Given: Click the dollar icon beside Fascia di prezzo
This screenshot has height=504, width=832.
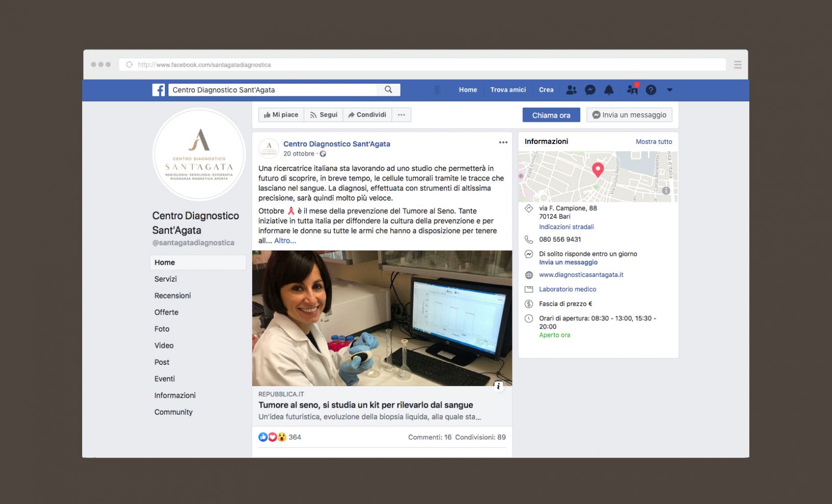Looking at the screenshot, I should [x=529, y=304].
